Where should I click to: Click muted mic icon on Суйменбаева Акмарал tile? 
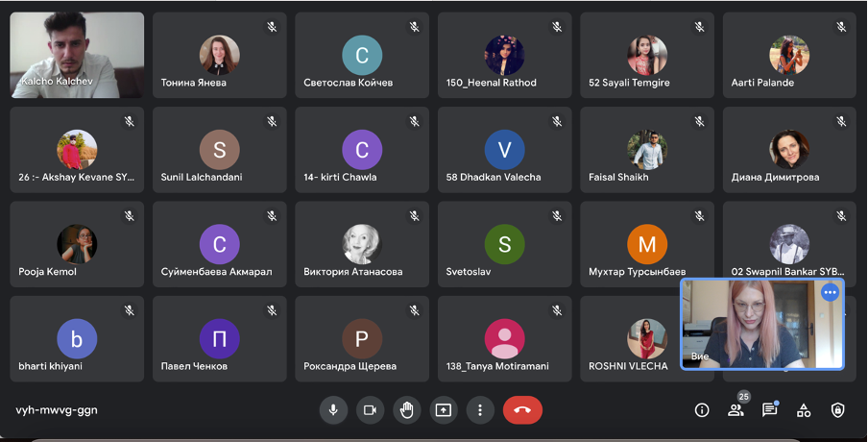[272, 216]
